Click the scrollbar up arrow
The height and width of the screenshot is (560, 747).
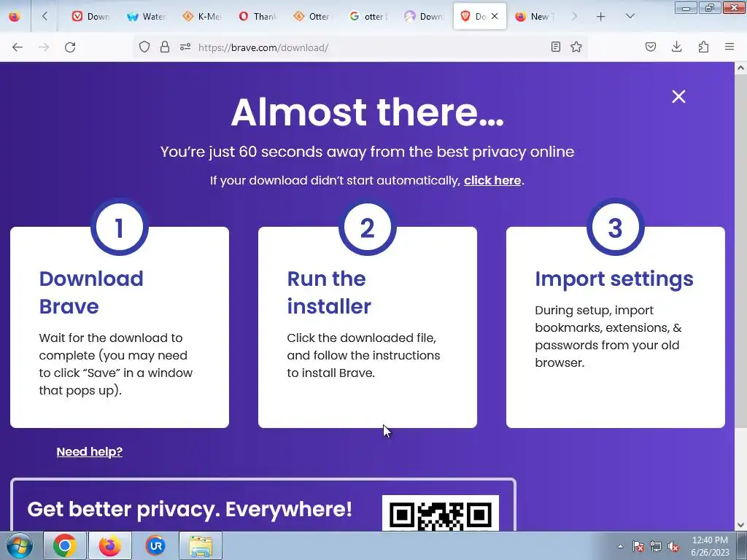[x=741, y=68]
